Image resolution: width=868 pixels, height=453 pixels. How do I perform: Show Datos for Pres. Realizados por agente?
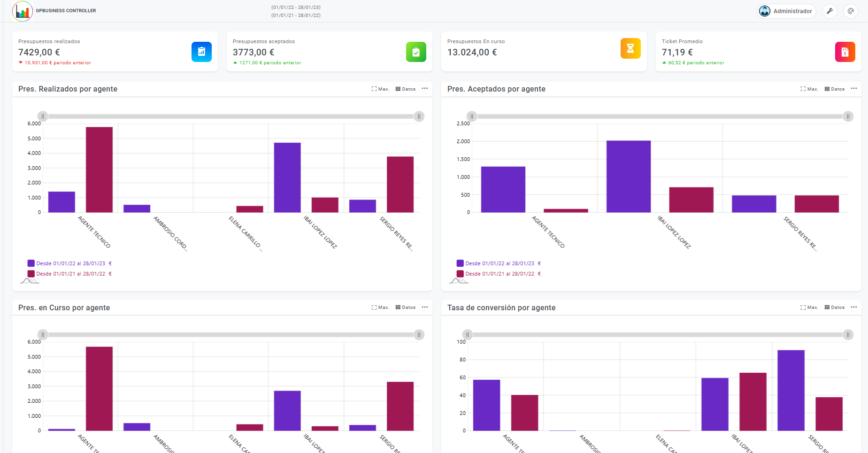[406, 89]
